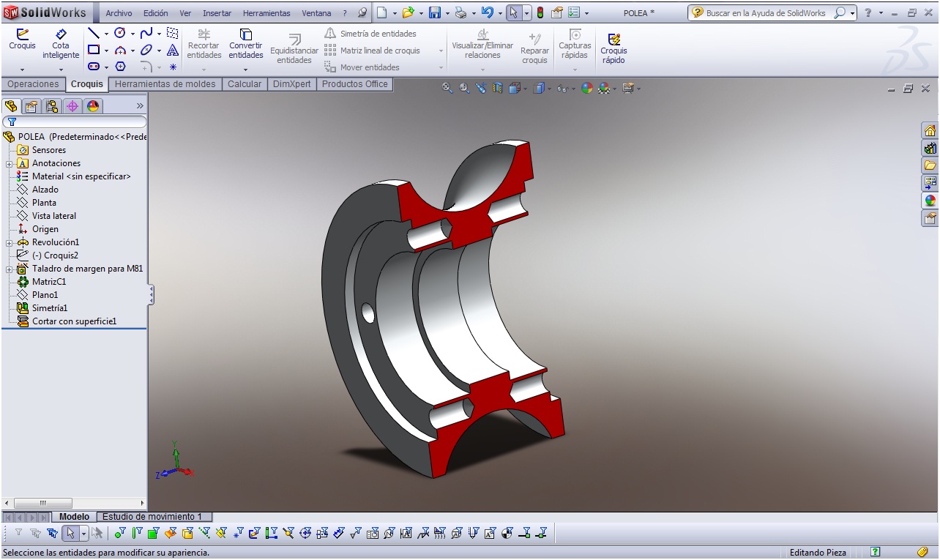
Task: Switch to the Operaciones tab
Action: click(33, 84)
